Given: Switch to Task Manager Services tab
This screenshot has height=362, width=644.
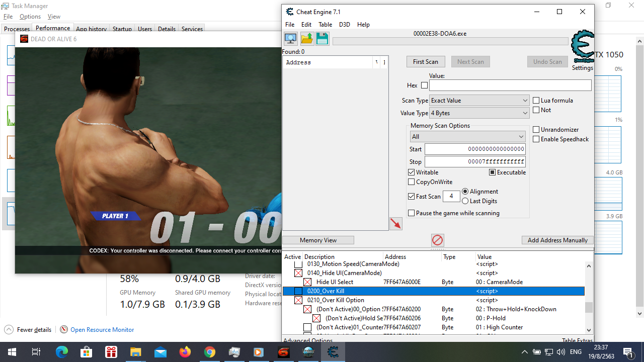Looking at the screenshot, I should pos(192,29).
